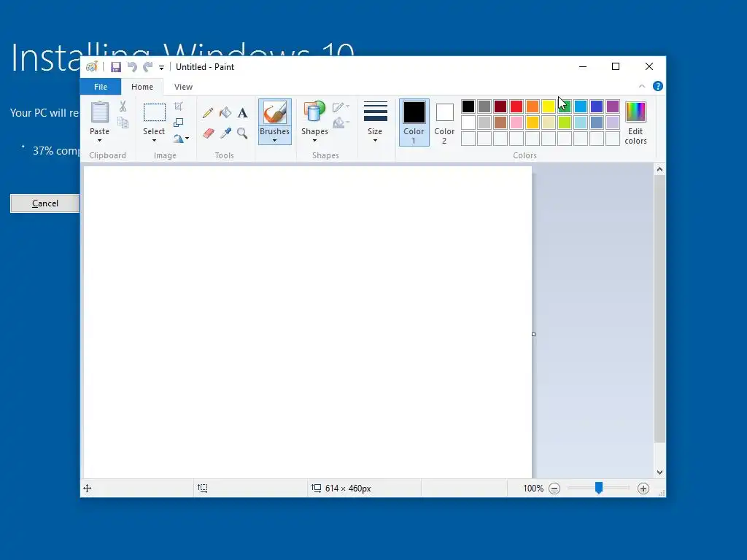This screenshot has height=560, width=747.
Task: Pick the black color swatch
Action: (468, 106)
